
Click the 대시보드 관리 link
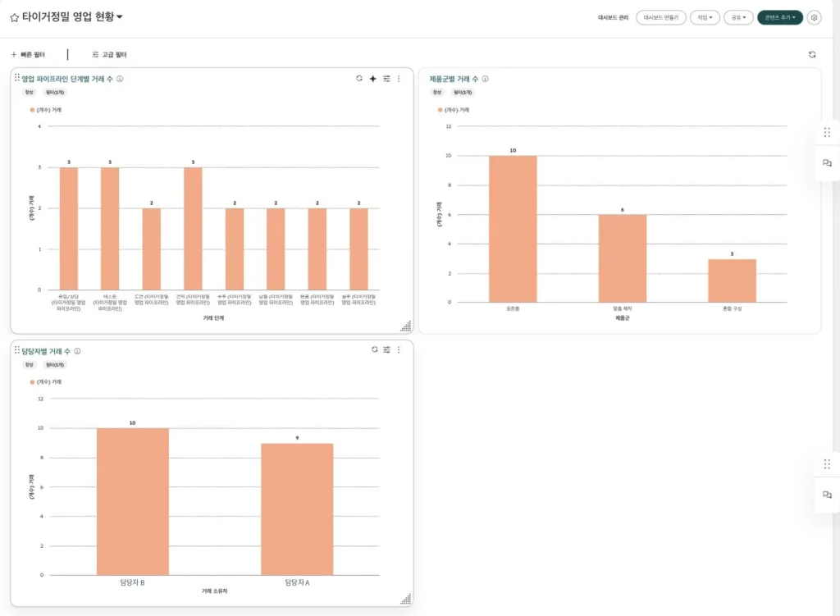pyautogui.click(x=613, y=18)
